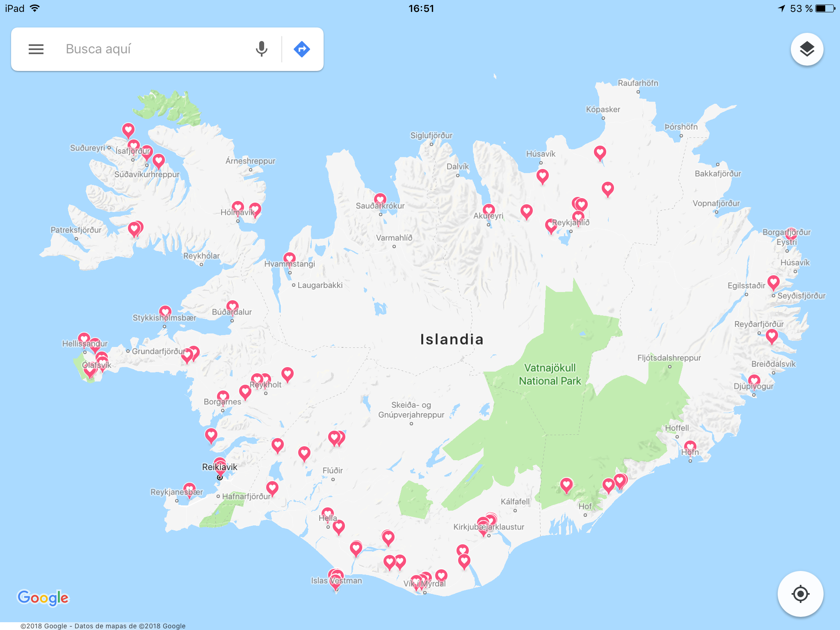Select the heart pin at Hella
Image resolution: width=840 pixels, height=630 pixels.
327,514
